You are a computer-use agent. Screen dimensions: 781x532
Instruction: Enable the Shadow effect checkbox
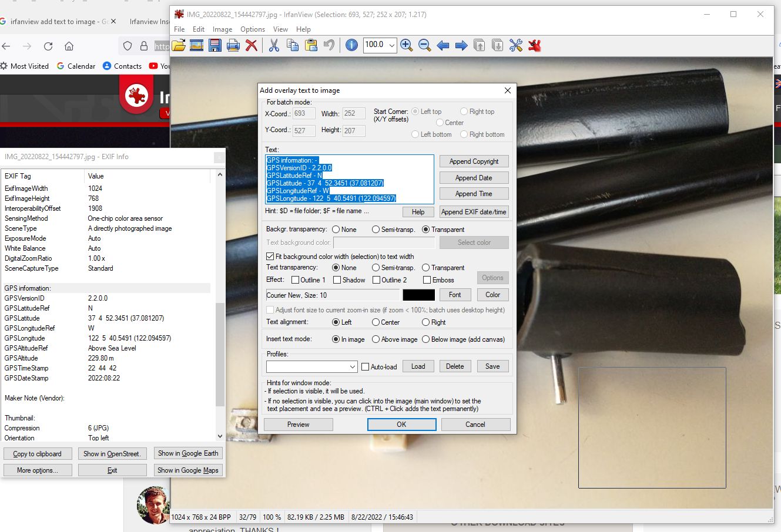click(337, 280)
